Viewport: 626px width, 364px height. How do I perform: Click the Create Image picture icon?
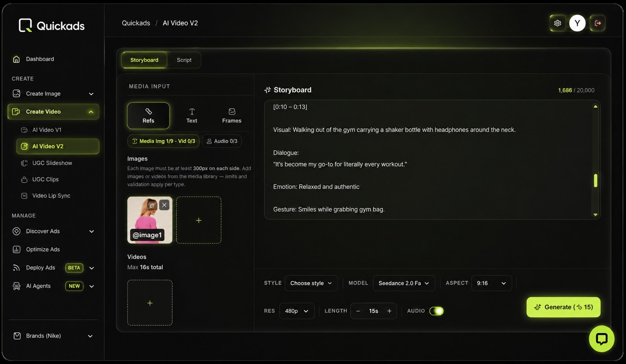click(17, 93)
